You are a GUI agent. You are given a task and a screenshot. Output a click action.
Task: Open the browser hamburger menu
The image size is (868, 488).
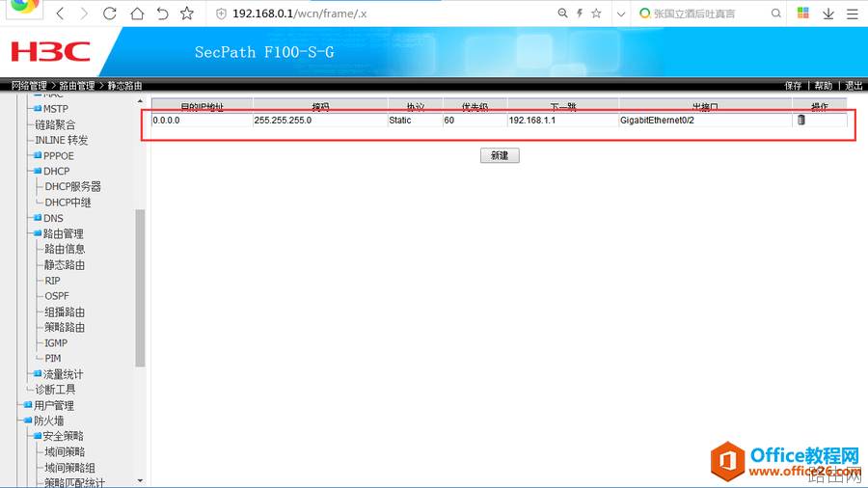pyautogui.click(x=853, y=14)
